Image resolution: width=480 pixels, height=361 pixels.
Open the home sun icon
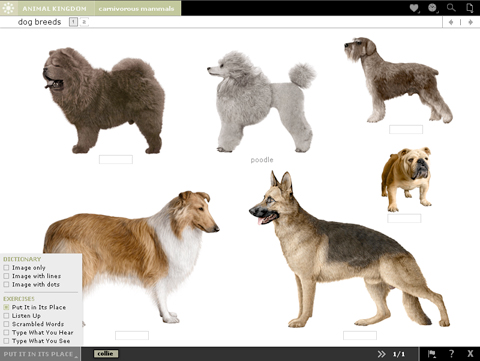tap(8, 8)
